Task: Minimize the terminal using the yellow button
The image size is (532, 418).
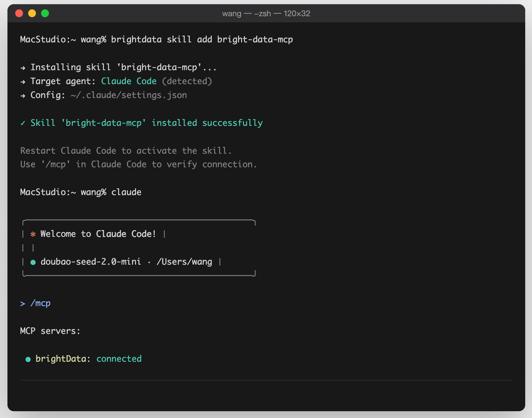Action: pyautogui.click(x=32, y=13)
